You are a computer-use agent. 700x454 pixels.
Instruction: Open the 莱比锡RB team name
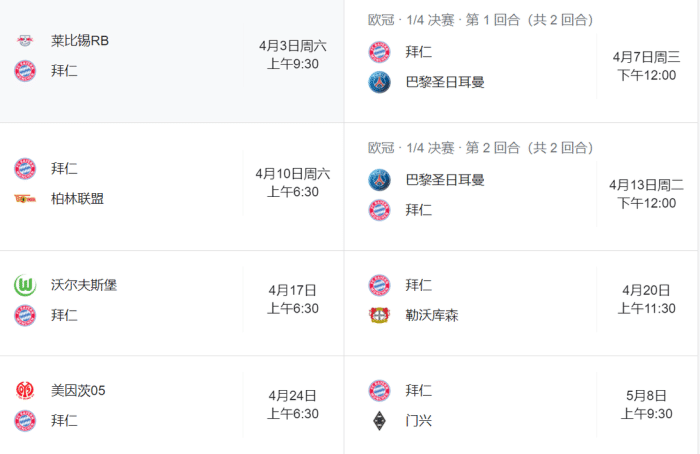(x=80, y=41)
